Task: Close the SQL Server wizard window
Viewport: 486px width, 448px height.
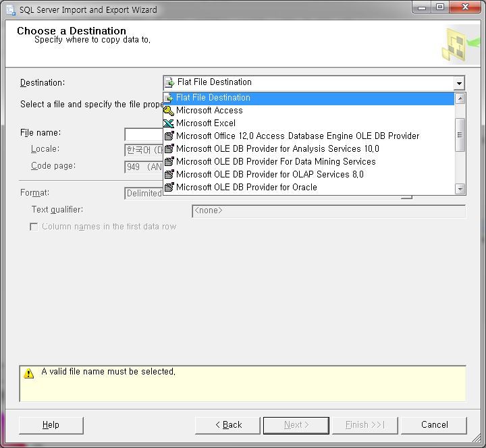Action: tap(465, 7)
